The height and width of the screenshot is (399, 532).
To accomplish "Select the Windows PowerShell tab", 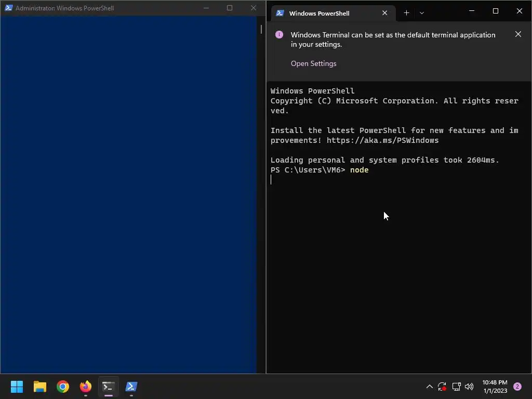I will click(333, 13).
